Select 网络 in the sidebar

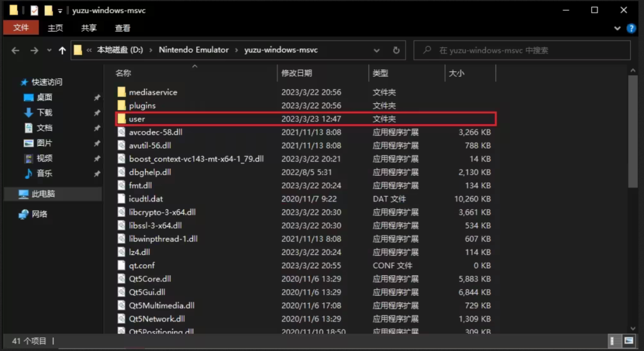[36, 213]
